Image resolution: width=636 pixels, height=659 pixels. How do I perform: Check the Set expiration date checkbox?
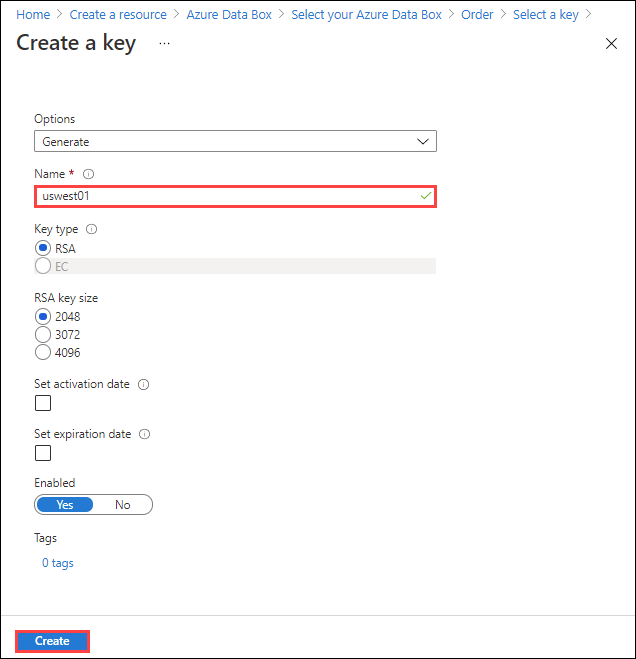43,453
